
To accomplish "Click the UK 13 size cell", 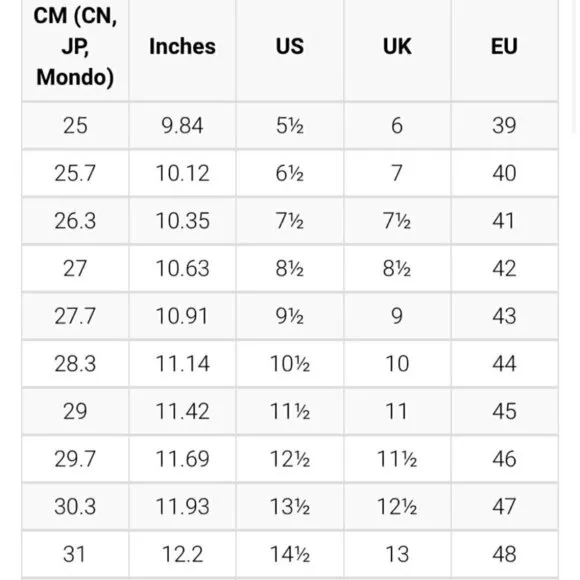I will tap(397, 554).
